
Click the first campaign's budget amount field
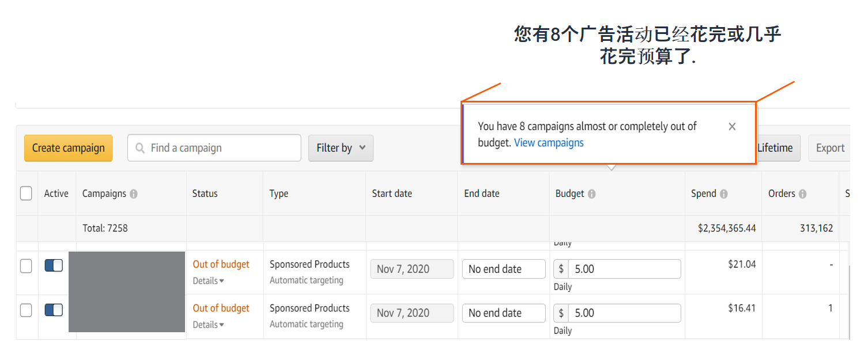click(624, 269)
